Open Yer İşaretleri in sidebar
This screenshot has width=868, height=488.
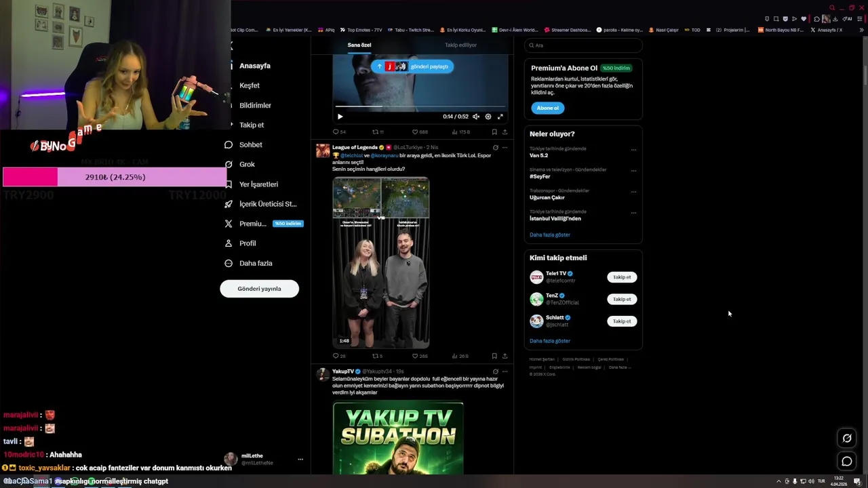tap(258, 184)
